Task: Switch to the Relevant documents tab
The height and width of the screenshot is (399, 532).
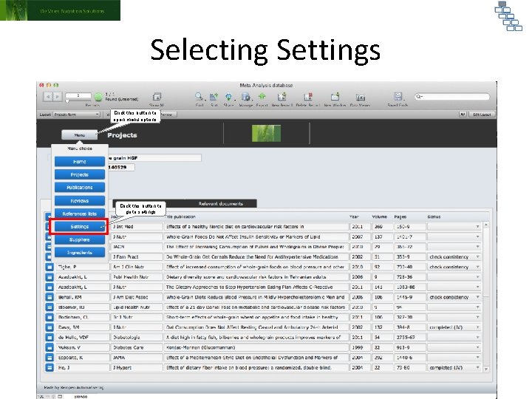Action: point(220,204)
